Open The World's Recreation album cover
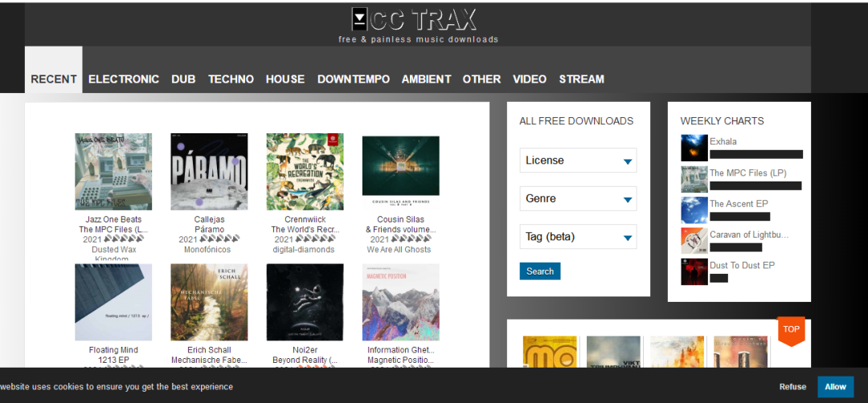 point(305,171)
